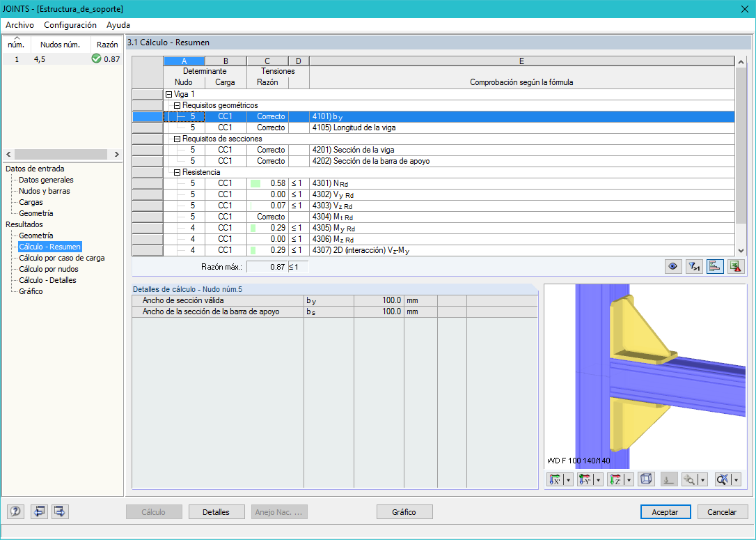Click the Excel export icon

(x=735, y=266)
